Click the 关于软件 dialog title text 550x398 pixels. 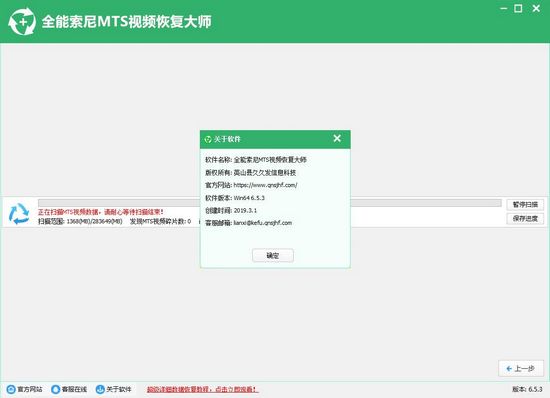[227, 139]
